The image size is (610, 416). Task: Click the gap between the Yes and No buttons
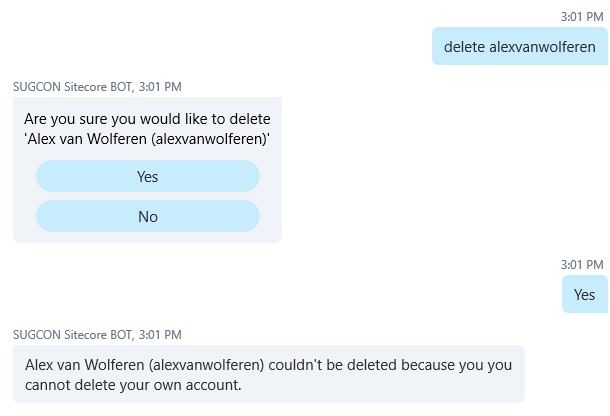[x=147, y=196]
